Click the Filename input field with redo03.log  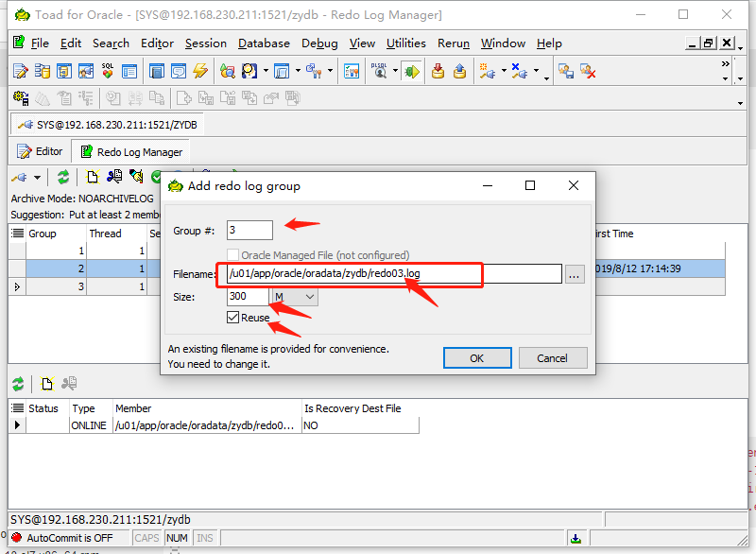(x=394, y=273)
